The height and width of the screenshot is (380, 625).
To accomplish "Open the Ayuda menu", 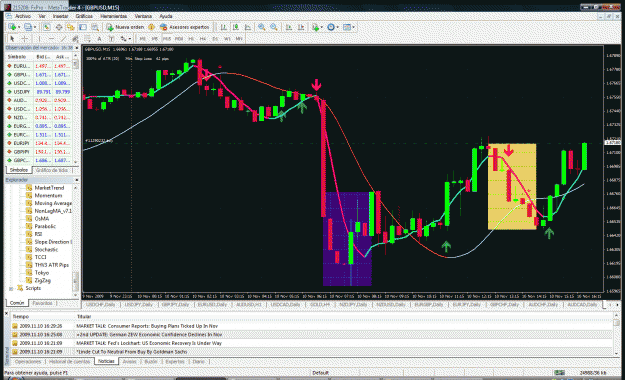I will click(x=166, y=16).
